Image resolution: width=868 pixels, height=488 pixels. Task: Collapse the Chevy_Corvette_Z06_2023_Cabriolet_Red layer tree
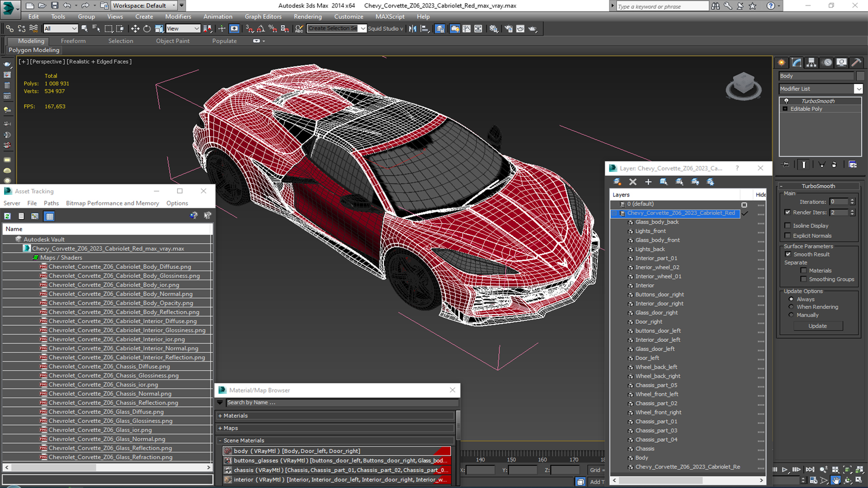(614, 213)
